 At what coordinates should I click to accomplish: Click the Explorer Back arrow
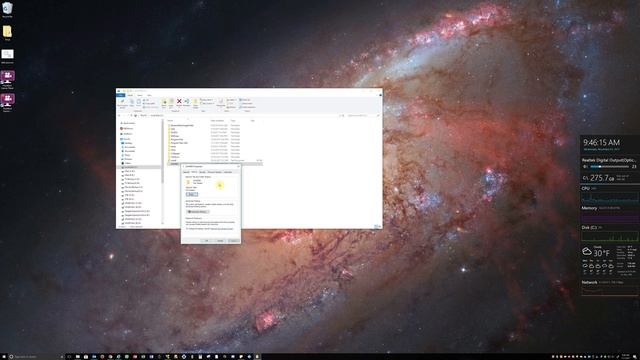click(x=119, y=116)
